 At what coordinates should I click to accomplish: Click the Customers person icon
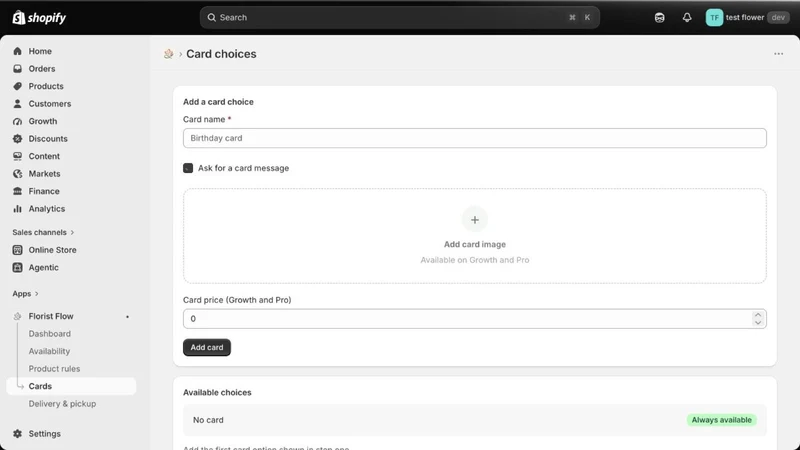(x=17, y=104)
